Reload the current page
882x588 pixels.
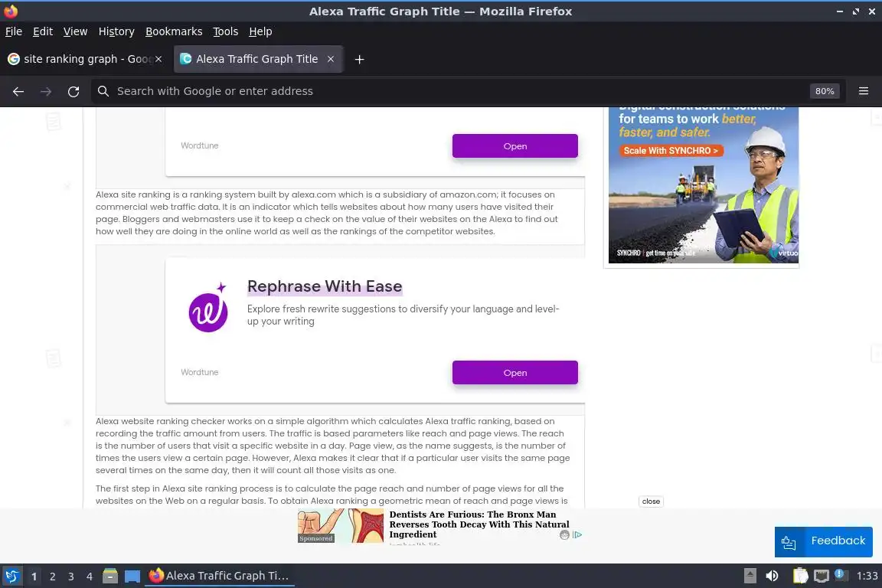(73, 91)
